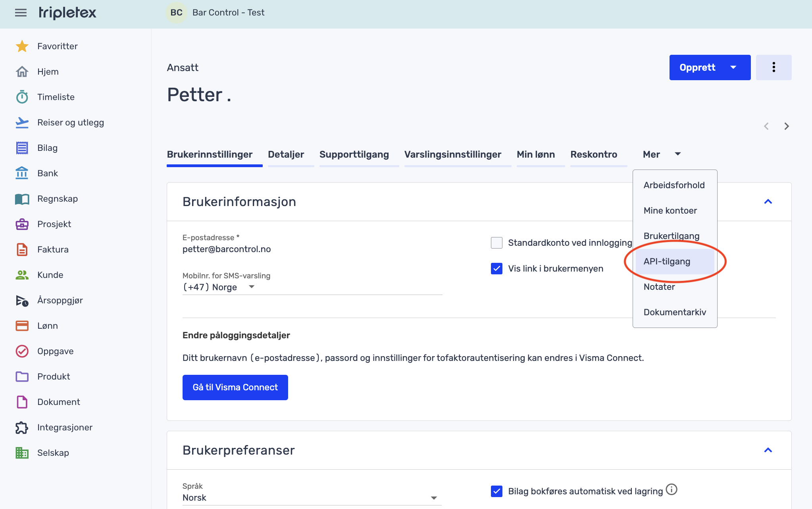Click Gå til Visma Connect button
812x509 pixels.
(x=235, y=388)
